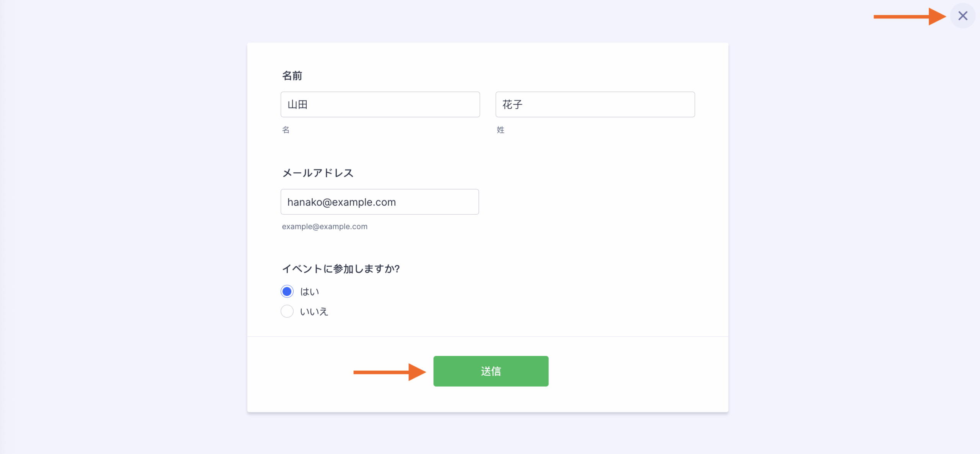Click the name field containing 花子
This screenshot has height=454, width=980.
click(595, 105)
